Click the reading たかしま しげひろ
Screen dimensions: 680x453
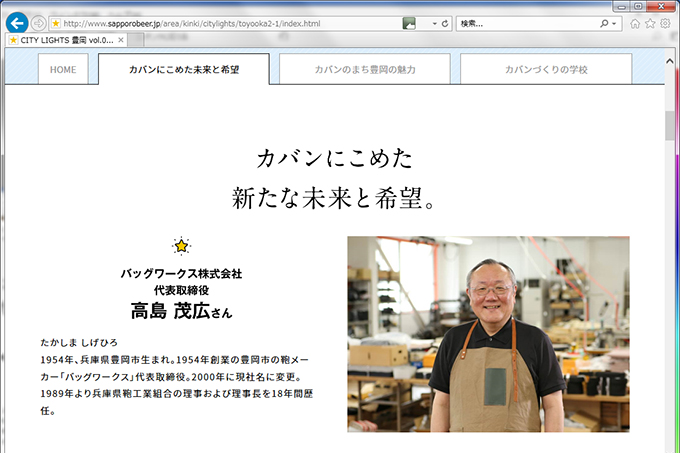pyautogui.click(x=79, y=342)
